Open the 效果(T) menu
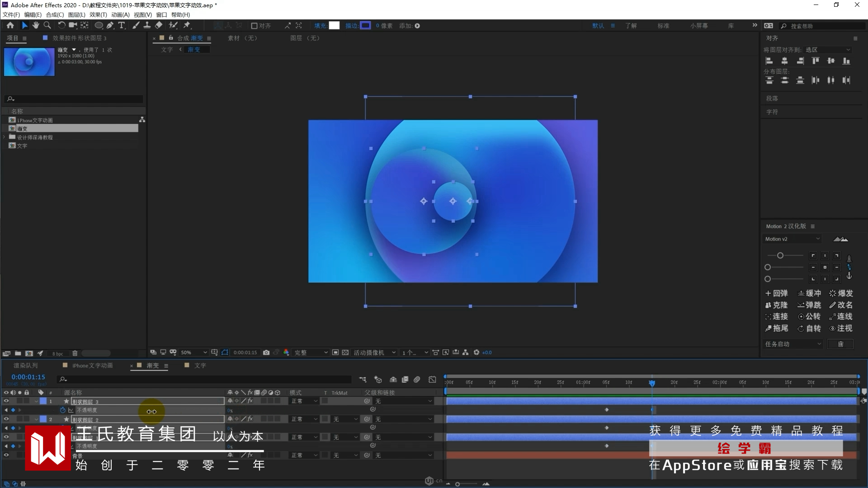This screenshot has width=868, height=488. tap(98, 14)
